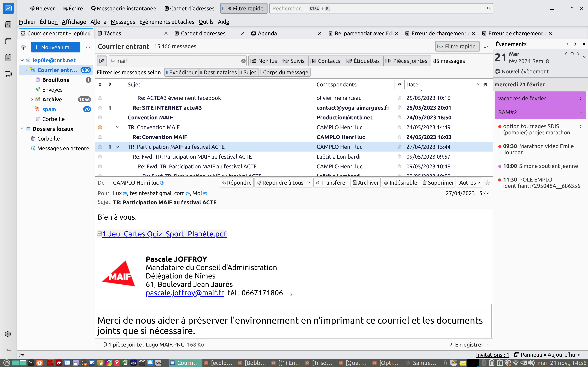588x367 pixels.
Task: Open the 'Autres' actions dropdown
Action: click(x=469, y=183)
